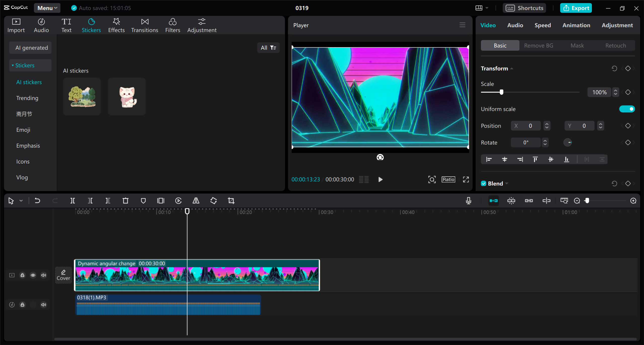Click the Split tool icon in toolbar
Image resolution: width=644 pixels, height=345 pixels.
click(x=72, y=200)
